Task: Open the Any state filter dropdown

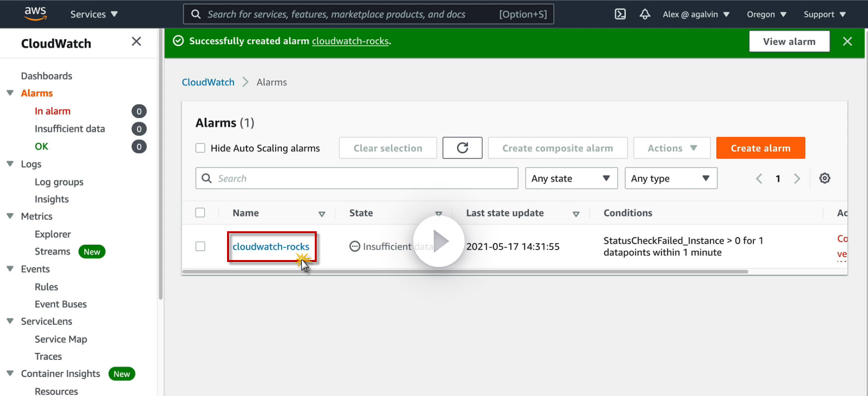Action: [571, 178]
